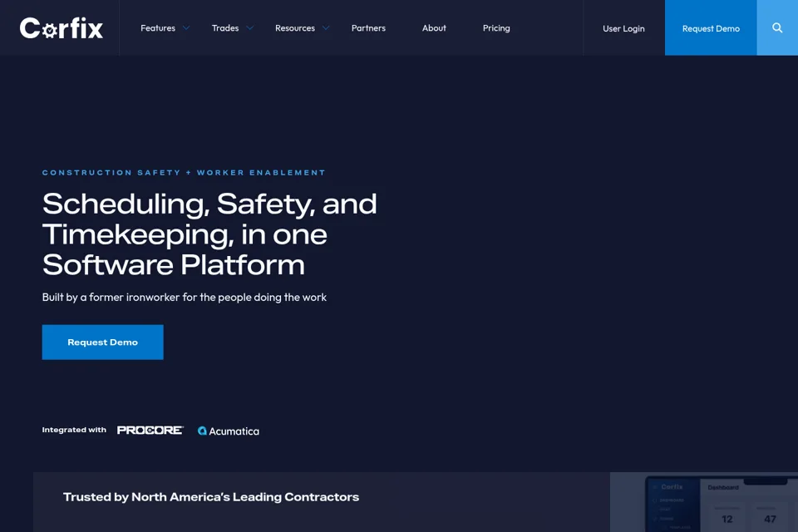Expand the Features dropdown chevron
This screenshot has height=532, width=798.
coord(186,28)
